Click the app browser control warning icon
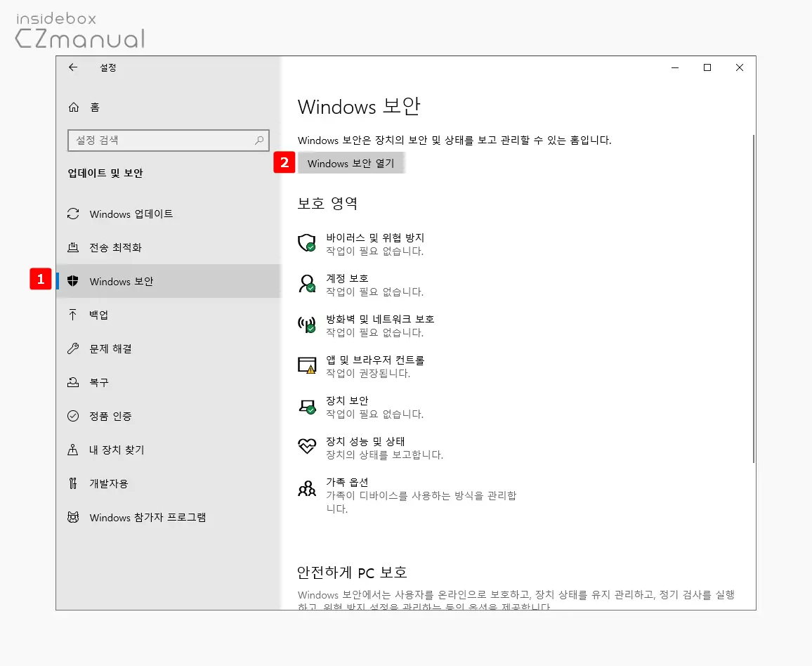The width and height of the screenshot is (812, 666). point(306,365)
